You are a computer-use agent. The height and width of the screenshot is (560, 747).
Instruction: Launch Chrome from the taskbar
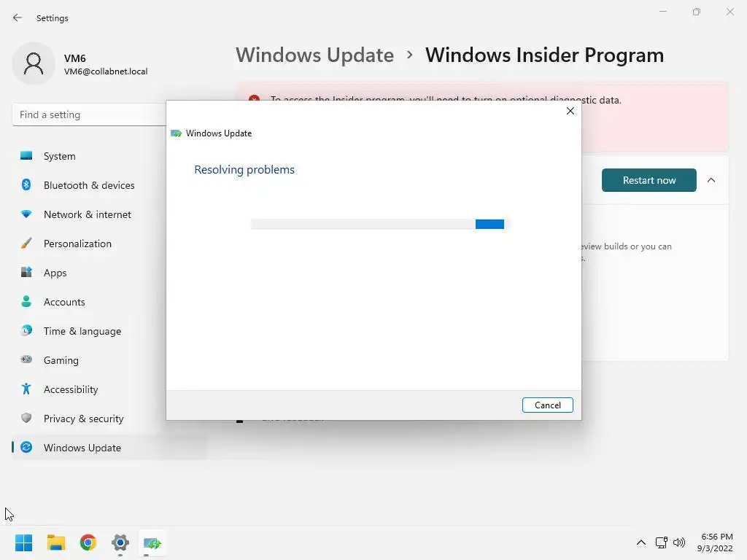[88, 542]
